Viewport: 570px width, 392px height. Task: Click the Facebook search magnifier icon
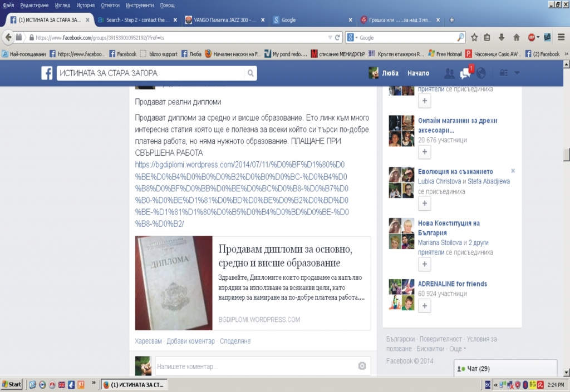pyautogui.click(x=250, y=73)
